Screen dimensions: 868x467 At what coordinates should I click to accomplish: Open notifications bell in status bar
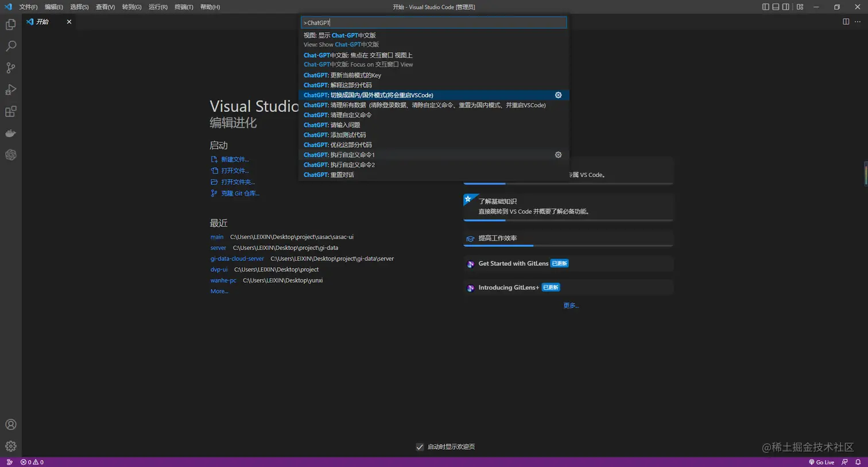(x=858, y=462)
